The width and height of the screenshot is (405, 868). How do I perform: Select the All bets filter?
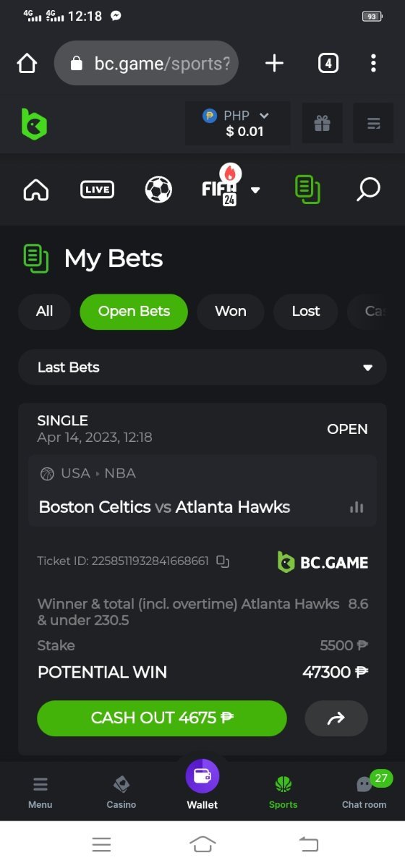[44, 312]
